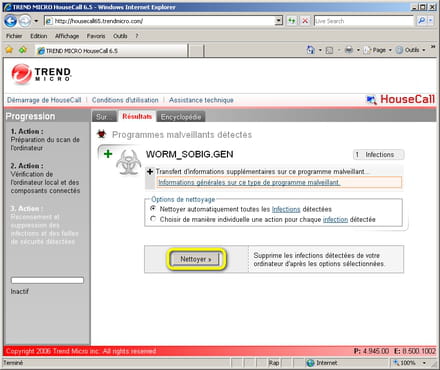Image resolution: width=440 pixels, height=370 pixels.
Task: Open Démarrage de HouseCall link
Action: click(44, 100)
